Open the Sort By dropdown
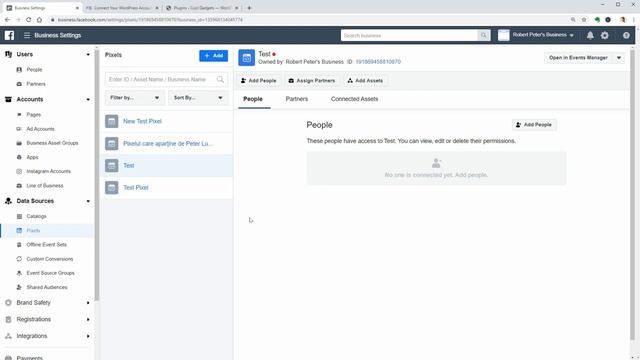 coord(198,98)
